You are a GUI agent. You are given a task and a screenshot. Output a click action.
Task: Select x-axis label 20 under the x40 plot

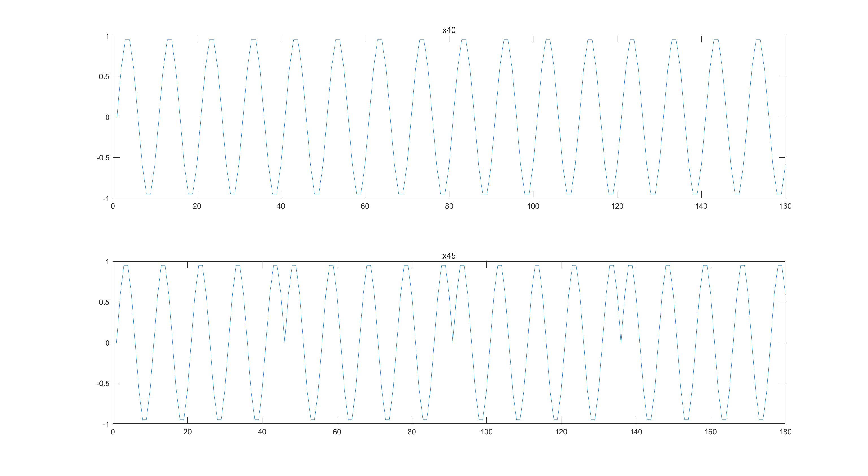pos(197,206)
